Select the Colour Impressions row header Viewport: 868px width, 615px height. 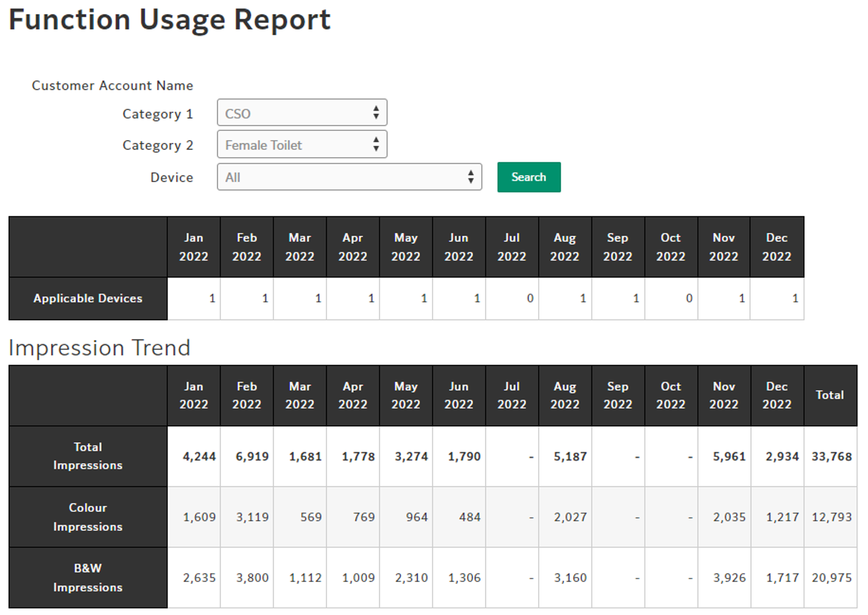[x=88, y=517]
